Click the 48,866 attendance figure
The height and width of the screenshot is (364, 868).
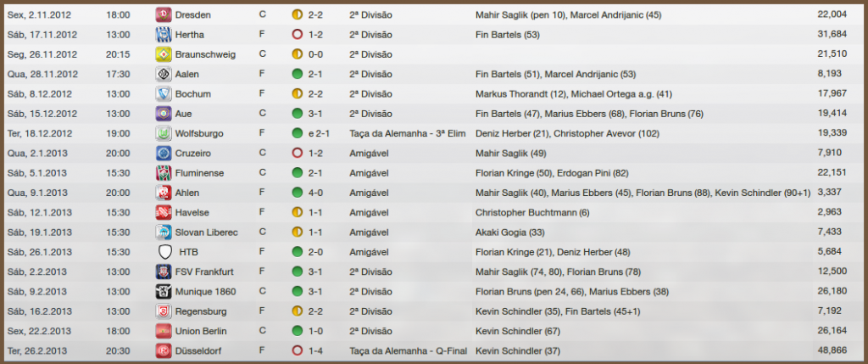(832, 350)
